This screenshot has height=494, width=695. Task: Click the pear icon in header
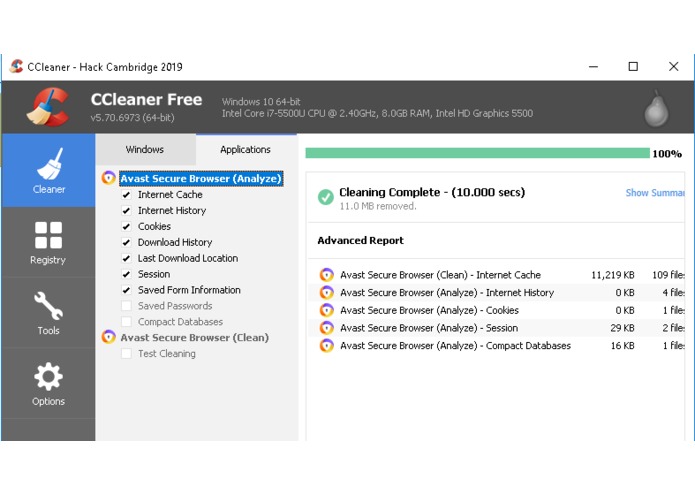pyautogui.click(x=656, y=109)
